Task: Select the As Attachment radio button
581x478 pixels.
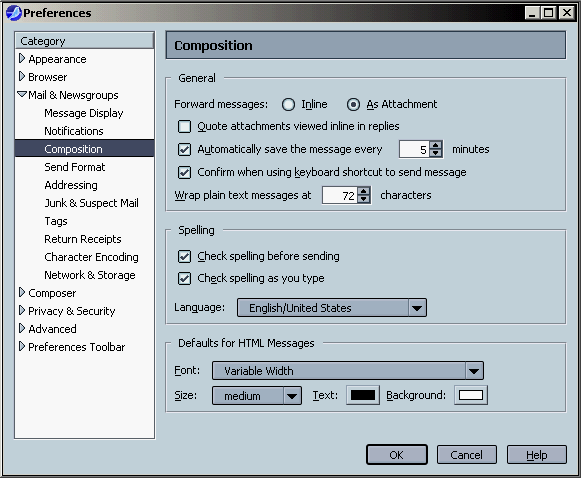Action: coord(353,104)
